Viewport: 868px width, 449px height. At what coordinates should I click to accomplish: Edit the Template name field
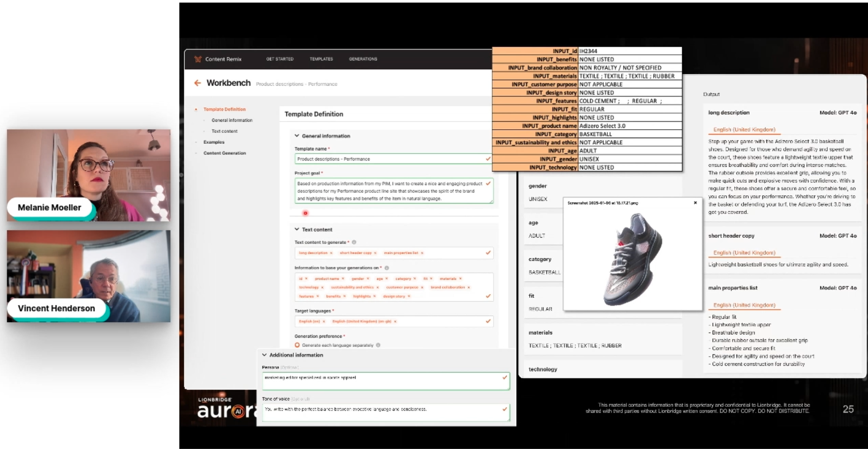pos(394,159)
